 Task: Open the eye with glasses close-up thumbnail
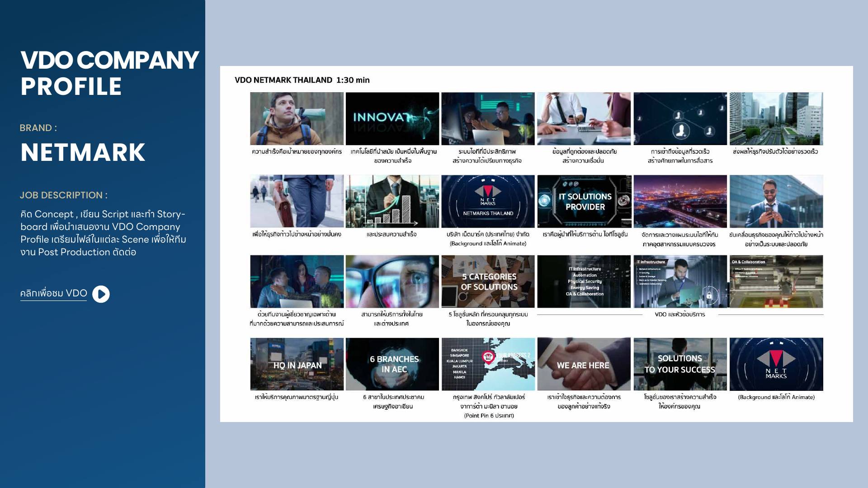point(392,282)
